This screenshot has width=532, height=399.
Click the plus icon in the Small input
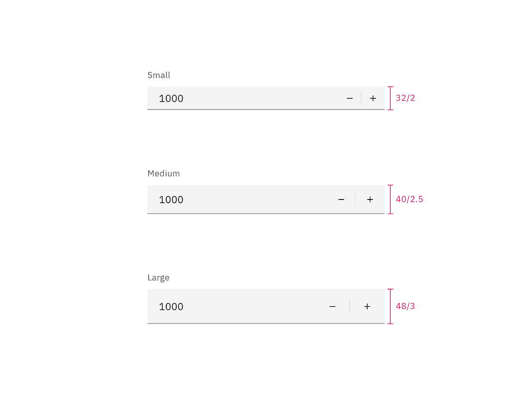pyautogui.click(x=373, y=98)
